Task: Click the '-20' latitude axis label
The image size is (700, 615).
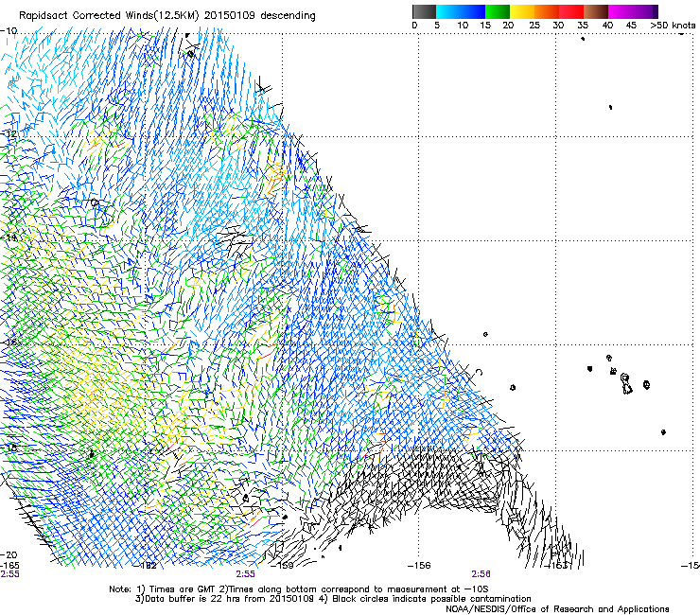Action: [9, 554]
